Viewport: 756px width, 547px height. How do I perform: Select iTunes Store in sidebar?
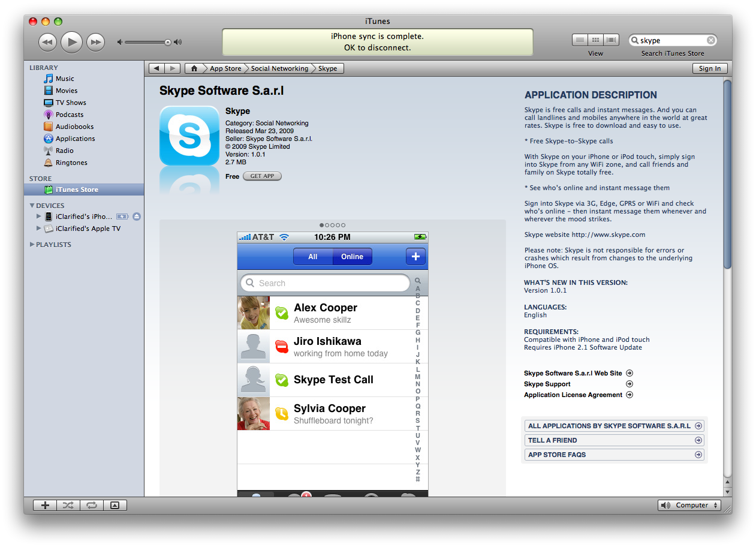click(84, 190)
